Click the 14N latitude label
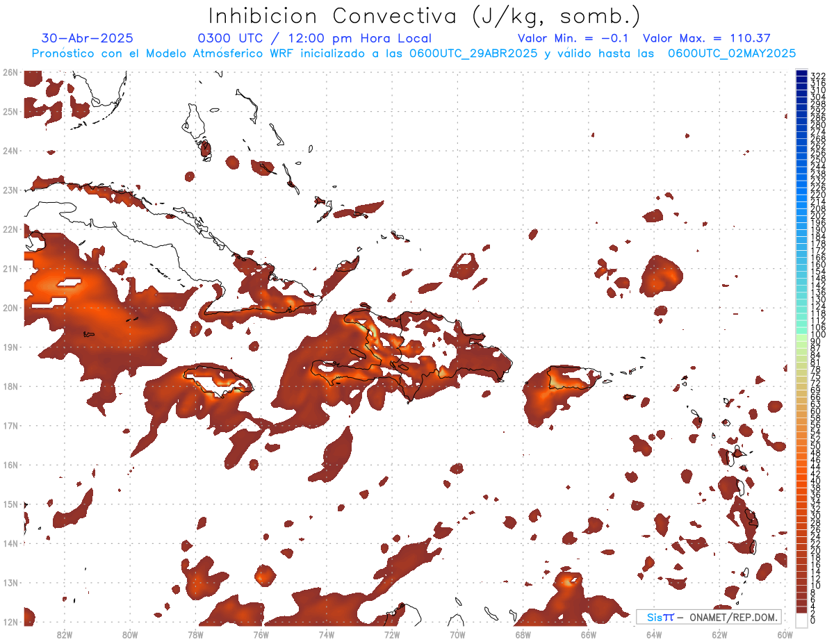The height and width of the screenshot is (644, 834). coord(10,543)
